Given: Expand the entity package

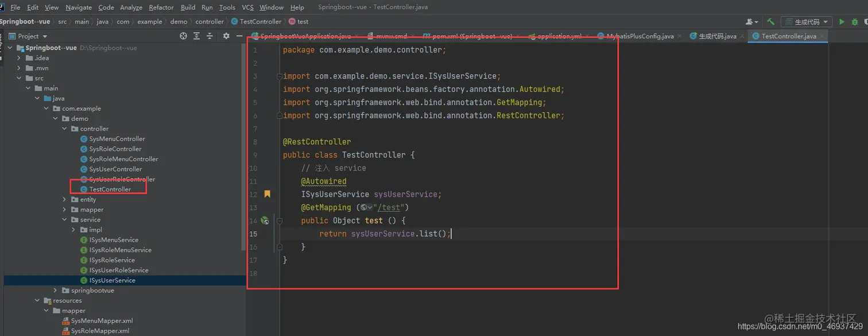Looking at the screenshot, I should (x=65, y=199).
